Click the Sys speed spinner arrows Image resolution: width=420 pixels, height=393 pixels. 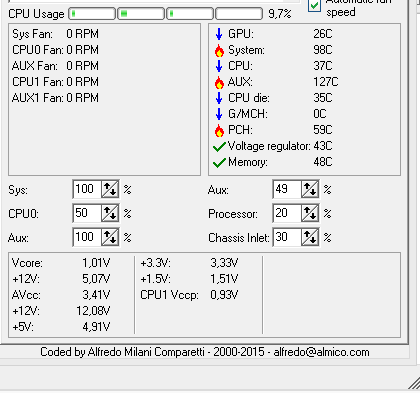point(110,189)
